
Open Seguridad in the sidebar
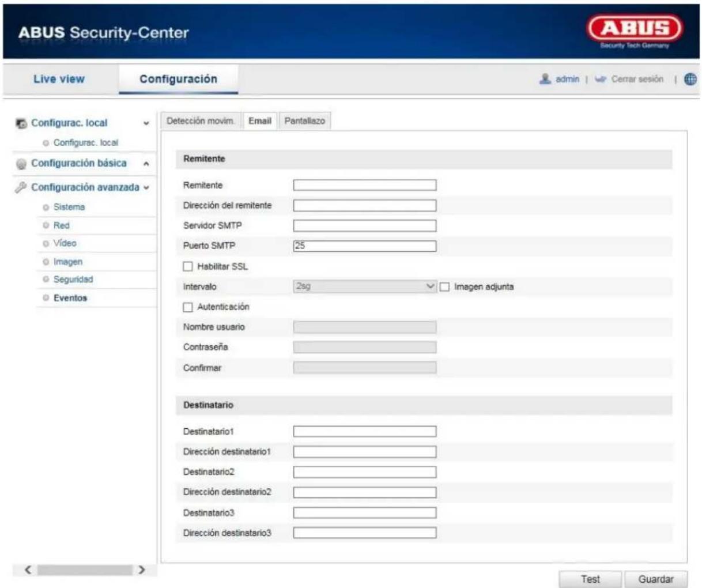73,280
